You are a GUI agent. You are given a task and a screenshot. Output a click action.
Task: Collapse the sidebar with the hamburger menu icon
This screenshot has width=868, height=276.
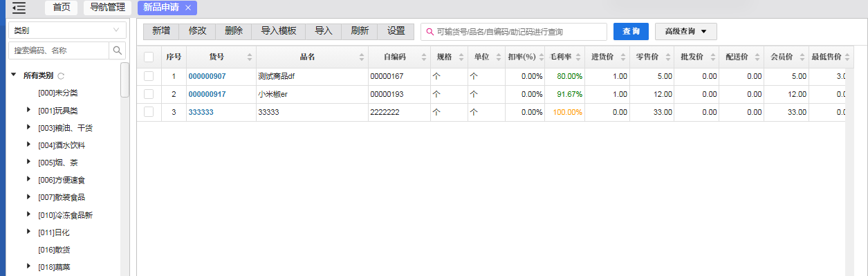tap(19, 8)
